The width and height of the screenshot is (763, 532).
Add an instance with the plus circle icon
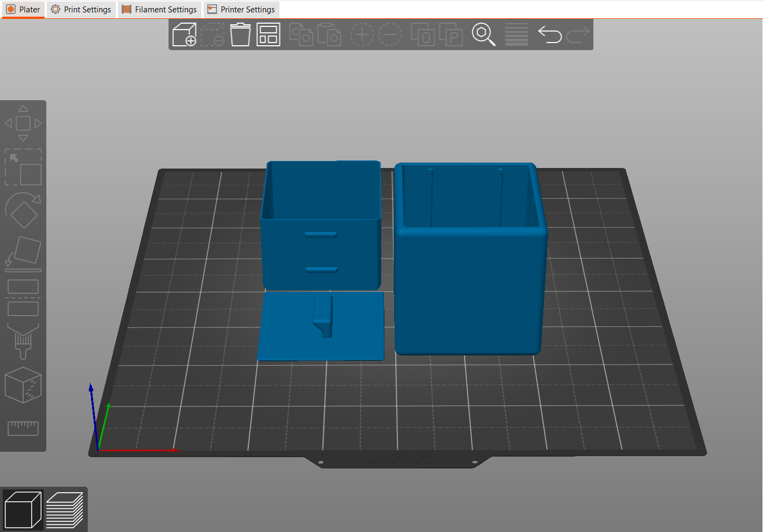[x=362, y=34]
